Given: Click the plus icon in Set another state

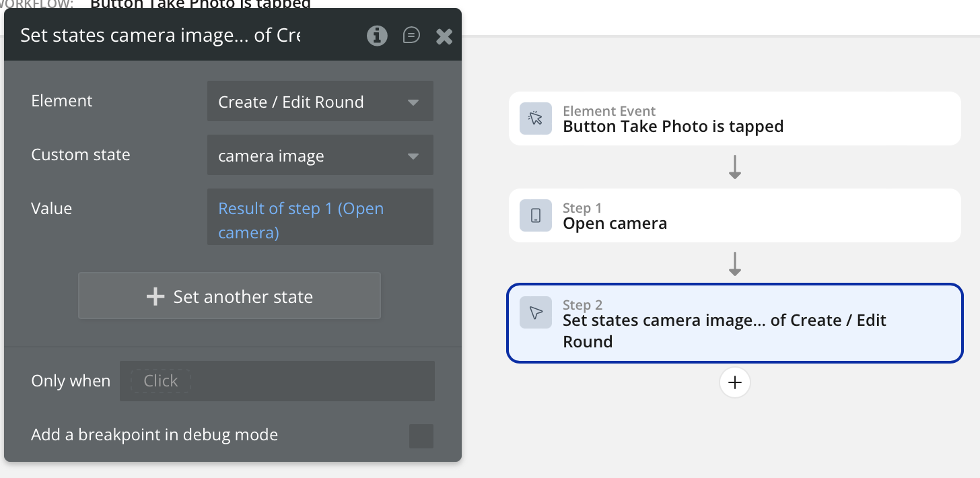Looking at the screenshot, I should [155, 296].
